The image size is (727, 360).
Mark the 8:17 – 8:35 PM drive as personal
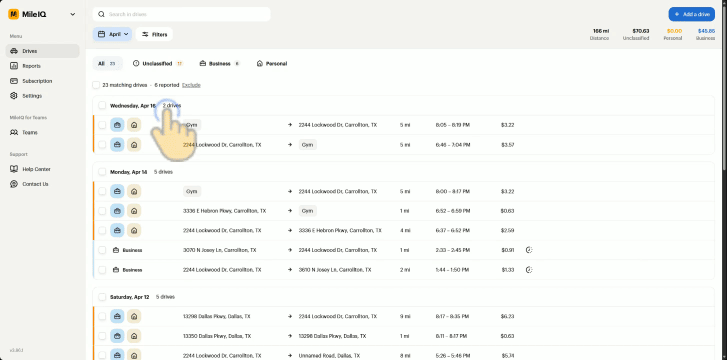coord(134,316)
